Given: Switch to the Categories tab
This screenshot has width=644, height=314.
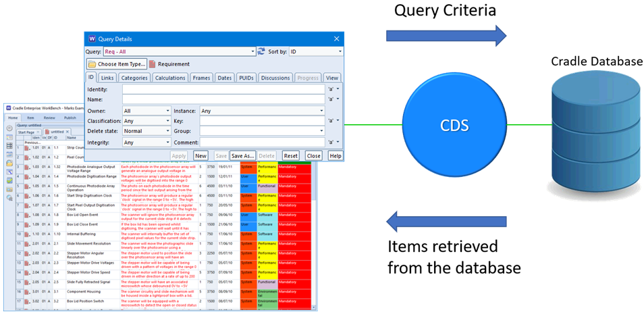Looking at the screenshot, I should click(x=134, y=78).
